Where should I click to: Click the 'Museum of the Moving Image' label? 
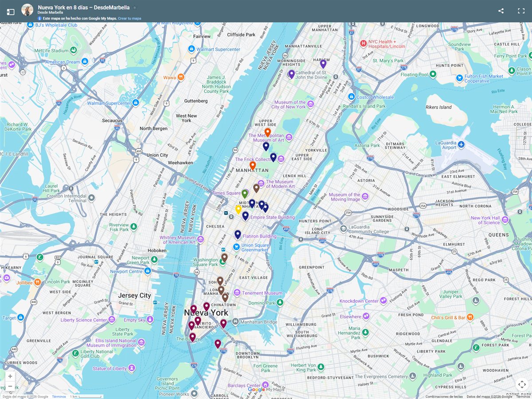pos(344,197)
